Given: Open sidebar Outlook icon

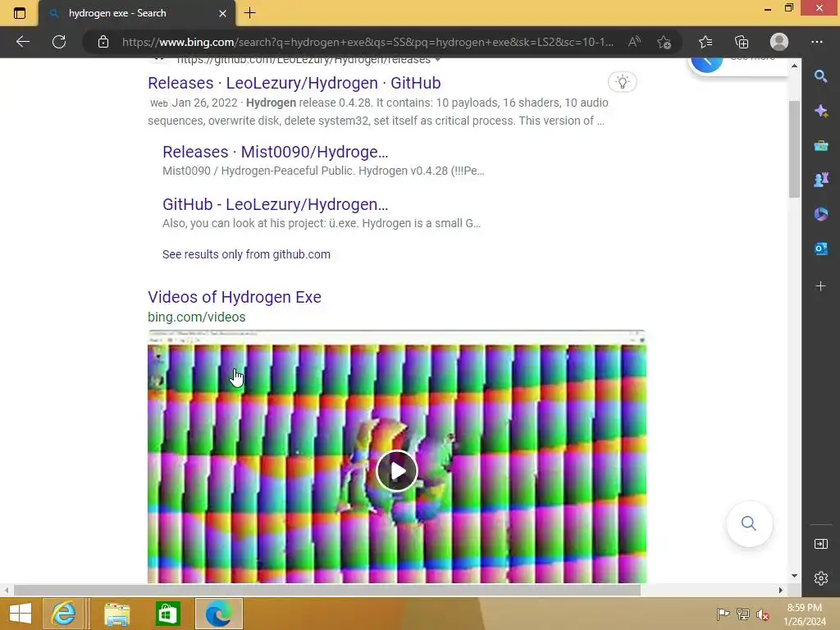Looking at the screenshot, I should click(820, 249).
